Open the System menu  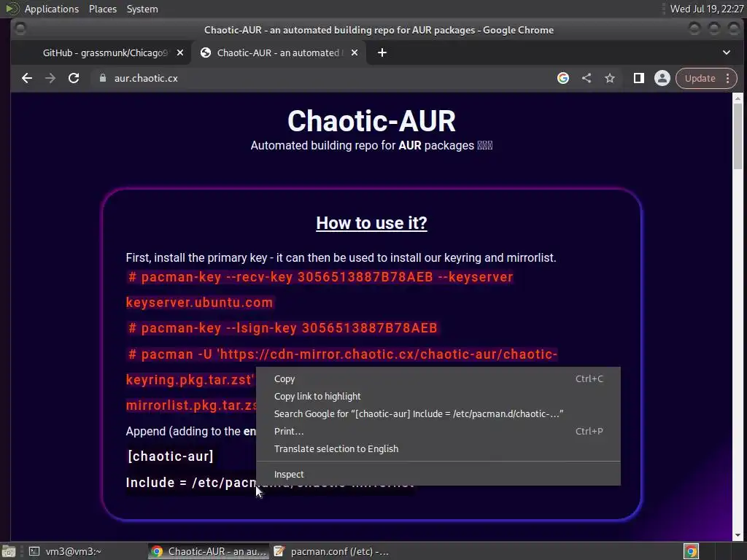point(142,9)
